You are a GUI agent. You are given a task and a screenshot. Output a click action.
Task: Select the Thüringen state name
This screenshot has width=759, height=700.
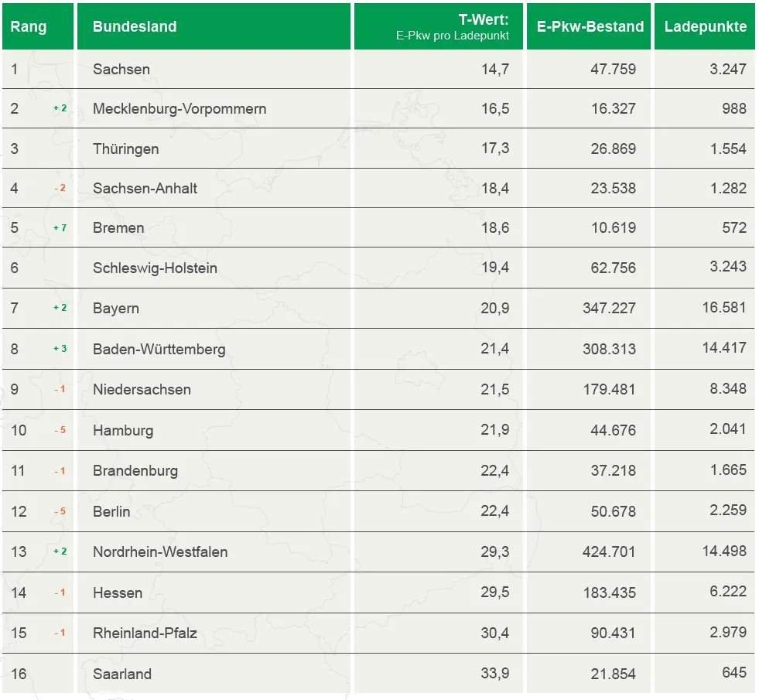coord(125,149)
